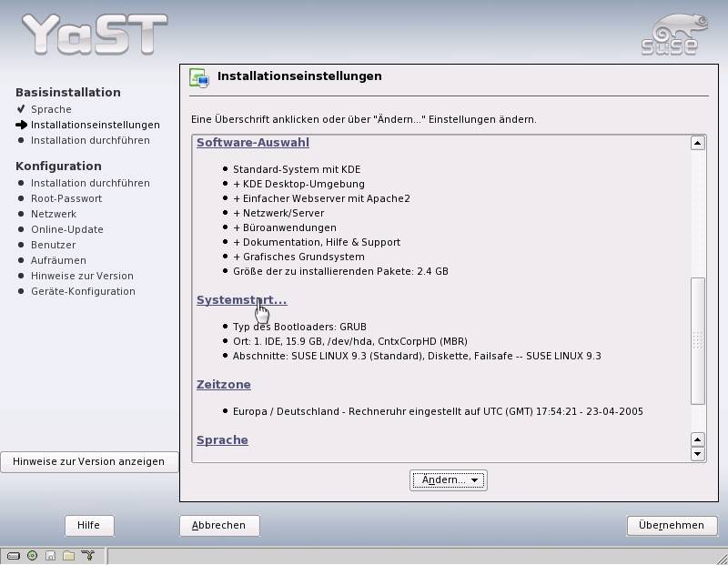728x565 pixels.
Task: Click the 'Eine Überschrift anklicken' instruction text
Action: point(363,119)
